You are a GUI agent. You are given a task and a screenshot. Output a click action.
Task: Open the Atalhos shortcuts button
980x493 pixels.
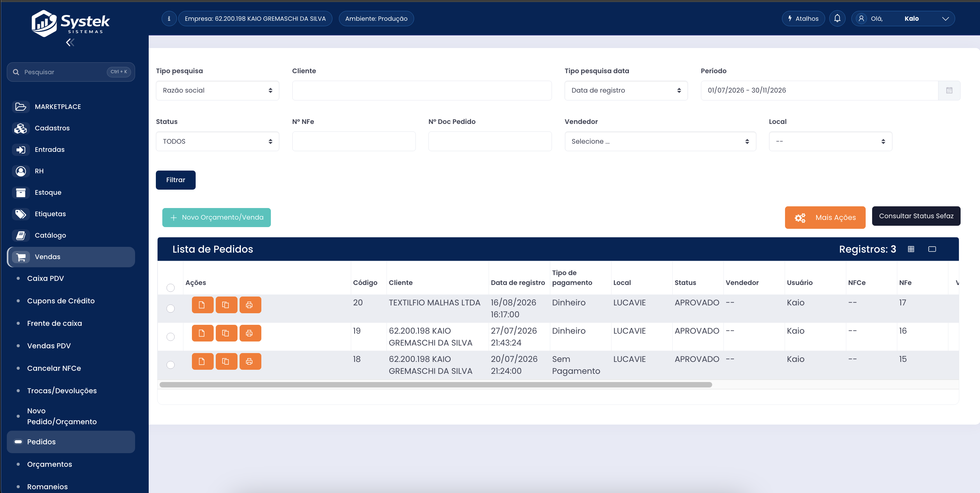point(803,18)
